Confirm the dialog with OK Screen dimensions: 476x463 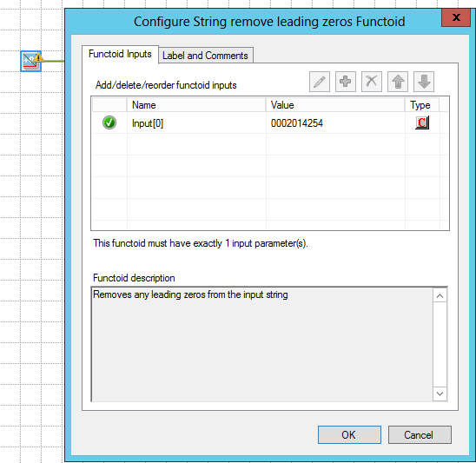pos(349,434)
